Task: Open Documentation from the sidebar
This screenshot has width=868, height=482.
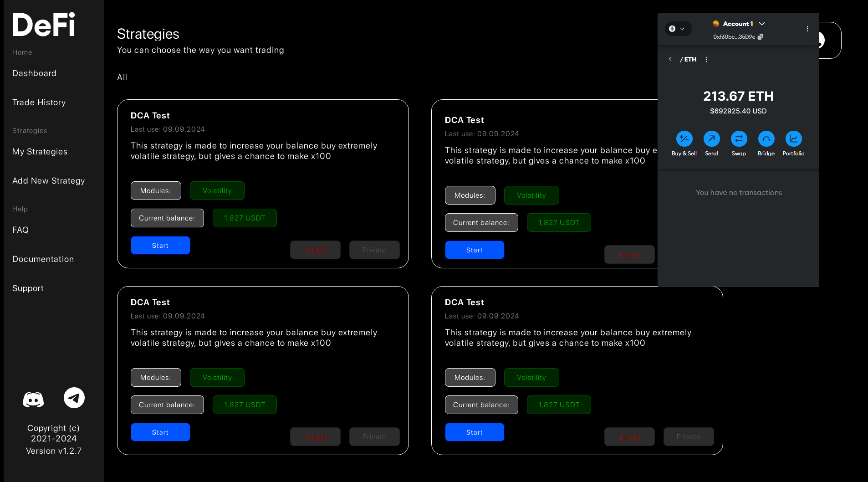Action: [43, 259]
